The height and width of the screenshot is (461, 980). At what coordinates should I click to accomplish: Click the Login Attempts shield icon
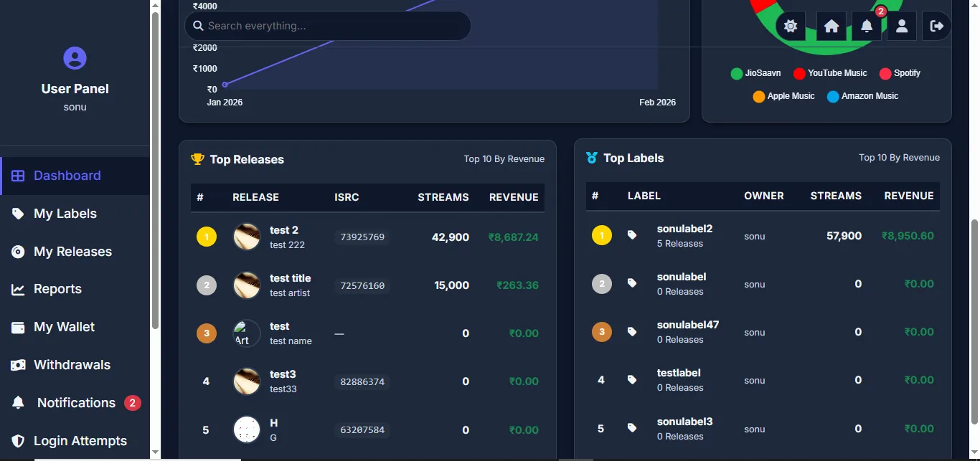(18, 441)
